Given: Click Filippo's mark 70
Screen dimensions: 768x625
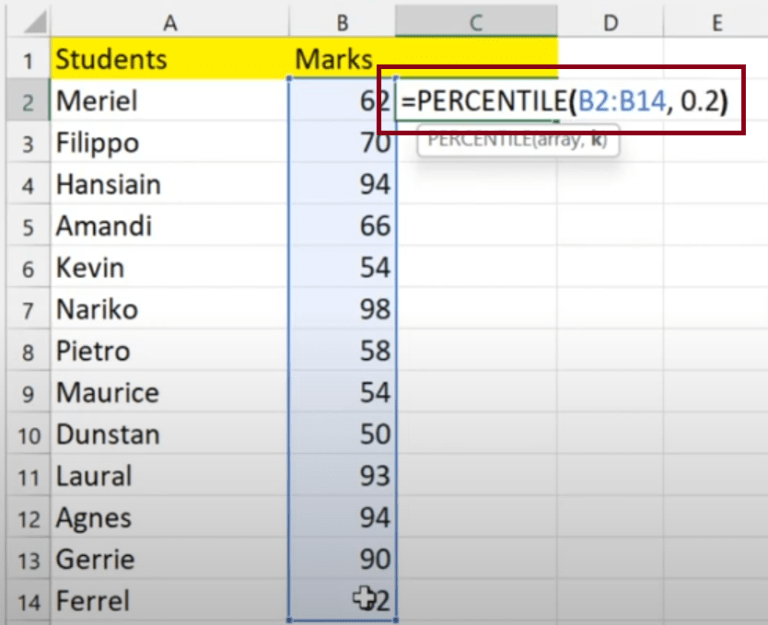Looking at the screenshot, I should point(342,143).
